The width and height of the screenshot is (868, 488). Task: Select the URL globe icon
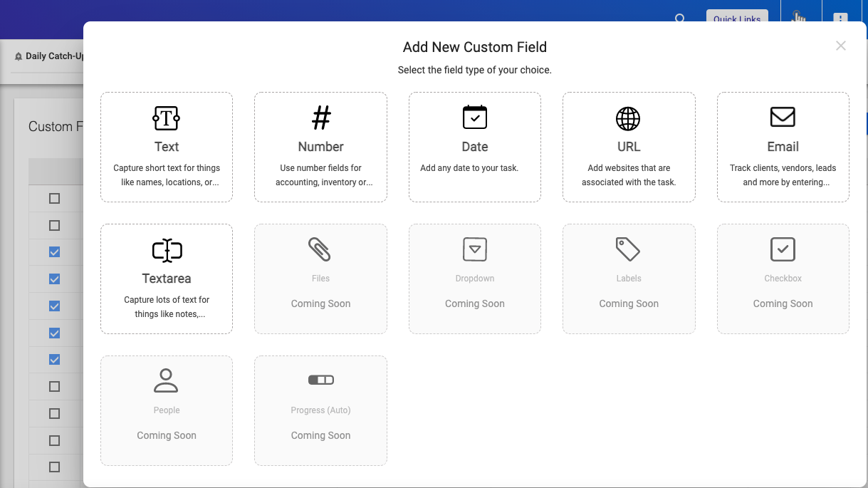[x=629, y=119]
